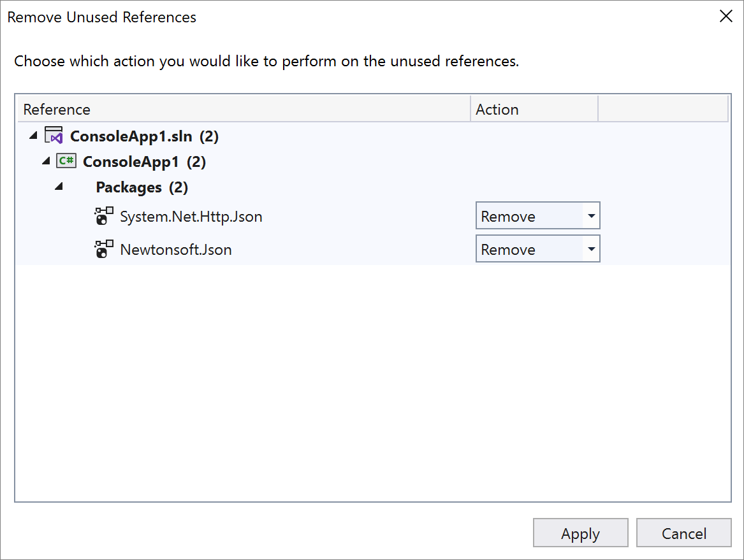Open the action dropdown for System.Net.Http.Json
This screenshot has width=744, height=560.
591,215
